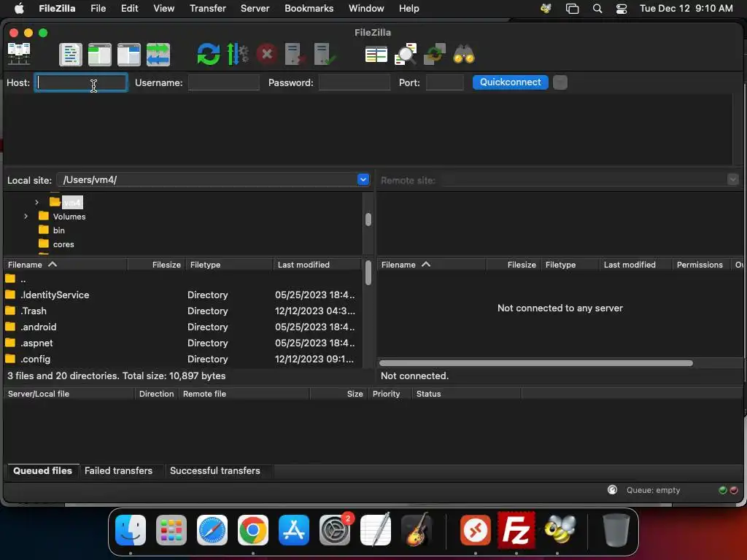Screen dimensions: 747x560
Task: Open the Remote site path dropdown
Action: coord(732,179)
